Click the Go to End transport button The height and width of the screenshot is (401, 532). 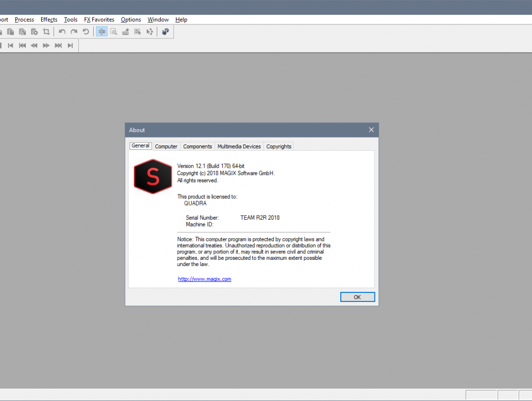(70, 45)
